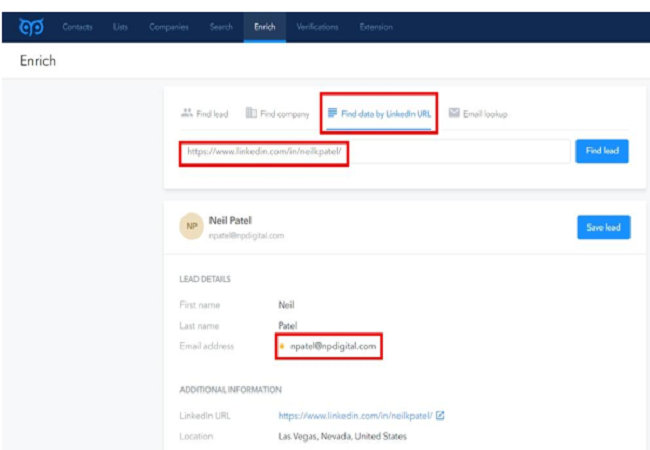Click the document icon beside LinkedIn URL tab

pyautogui.click(x=332, y=112)
